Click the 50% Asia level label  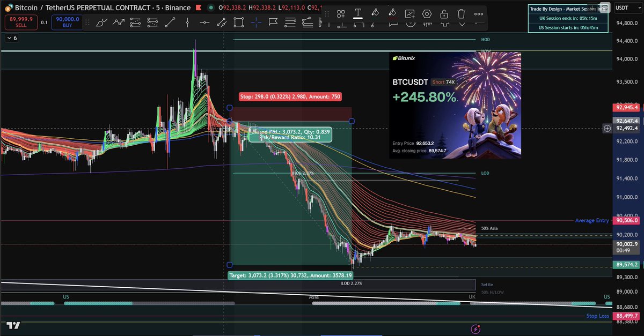point(491,228)
